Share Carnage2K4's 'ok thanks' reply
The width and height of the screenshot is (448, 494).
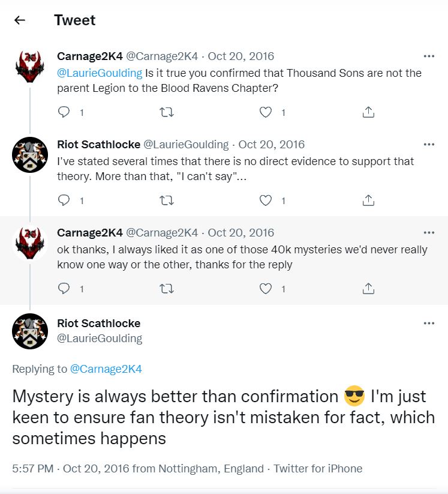point(369,289)
